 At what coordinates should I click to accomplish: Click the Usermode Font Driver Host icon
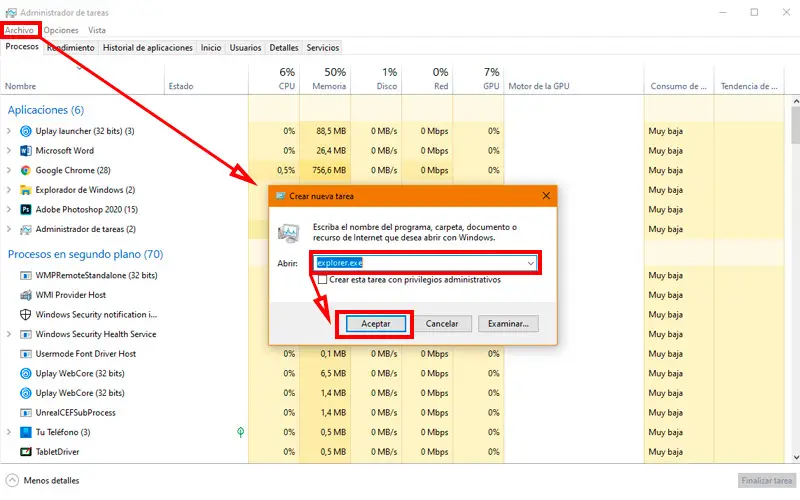(26, 354)
